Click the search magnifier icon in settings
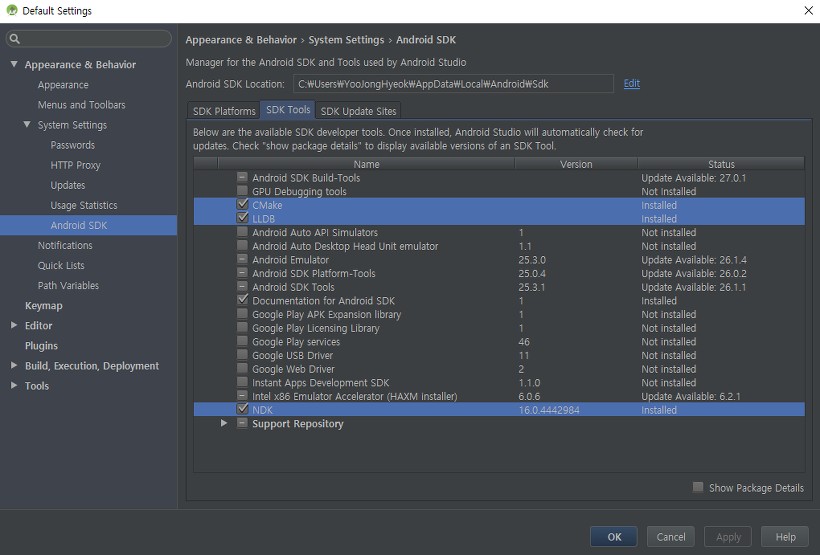 coord(15,39)
